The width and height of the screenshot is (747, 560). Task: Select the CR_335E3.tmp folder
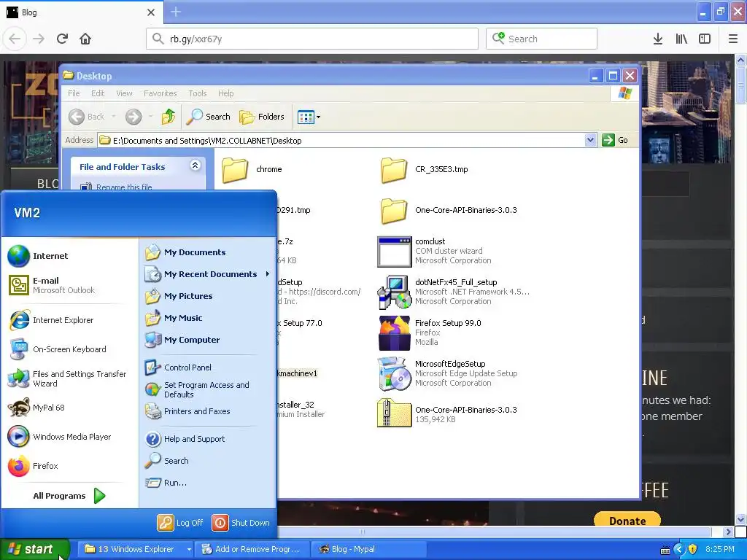[x=425, y=169]
